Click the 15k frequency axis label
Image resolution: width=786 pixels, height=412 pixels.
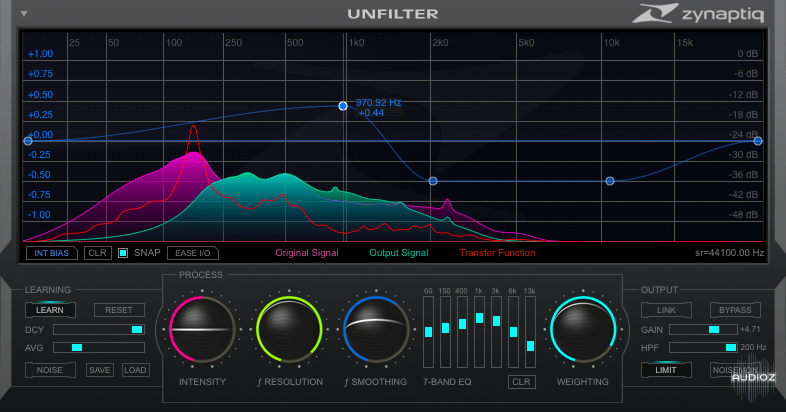(685, 43)
